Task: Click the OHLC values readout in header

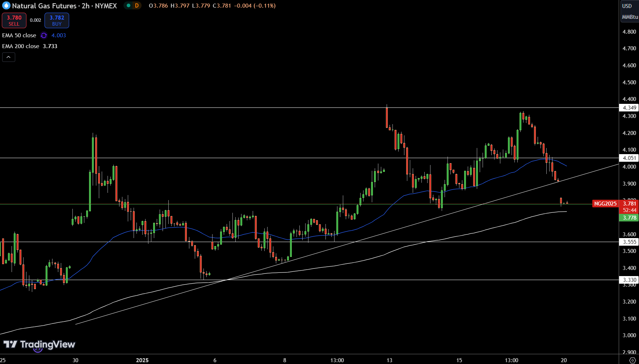Action: (x=212, y=6)
